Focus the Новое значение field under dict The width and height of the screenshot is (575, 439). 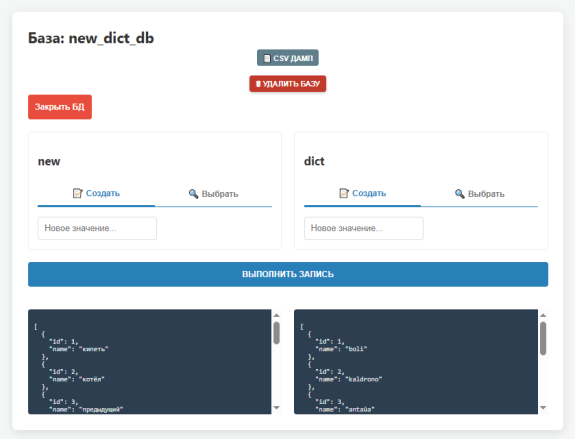tap(363, 228)
